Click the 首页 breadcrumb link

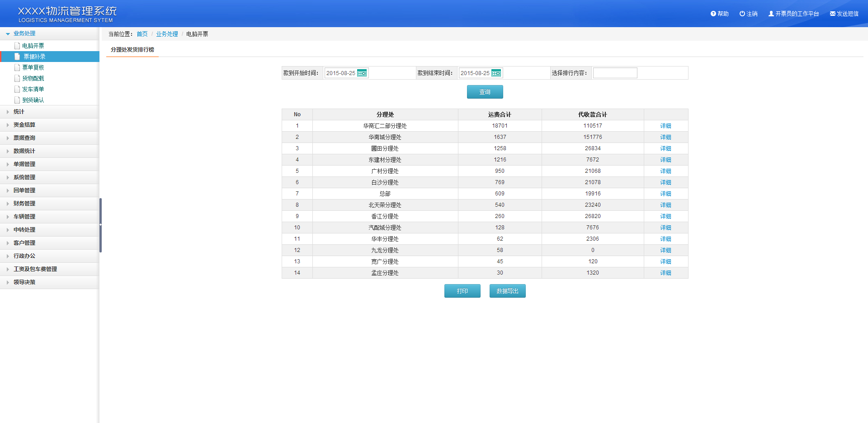coord(142,34)
